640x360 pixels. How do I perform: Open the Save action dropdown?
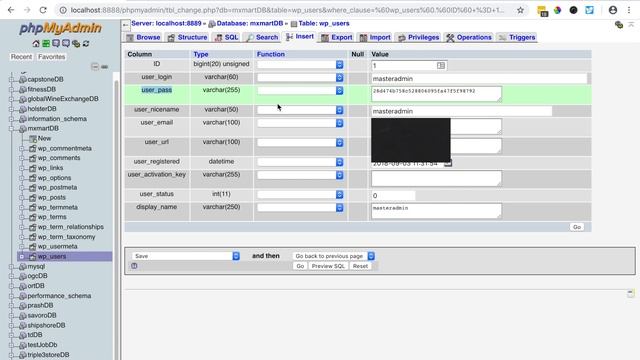coord(186,256)
